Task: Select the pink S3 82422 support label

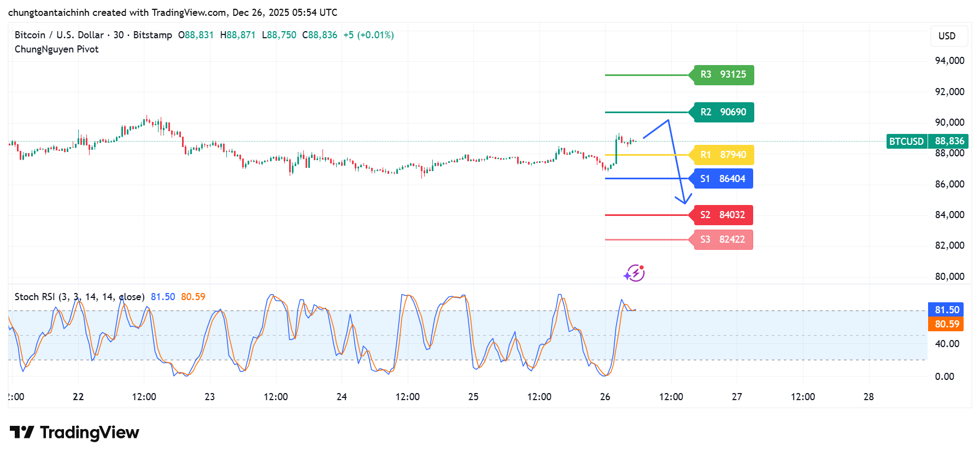Action: 722,239
